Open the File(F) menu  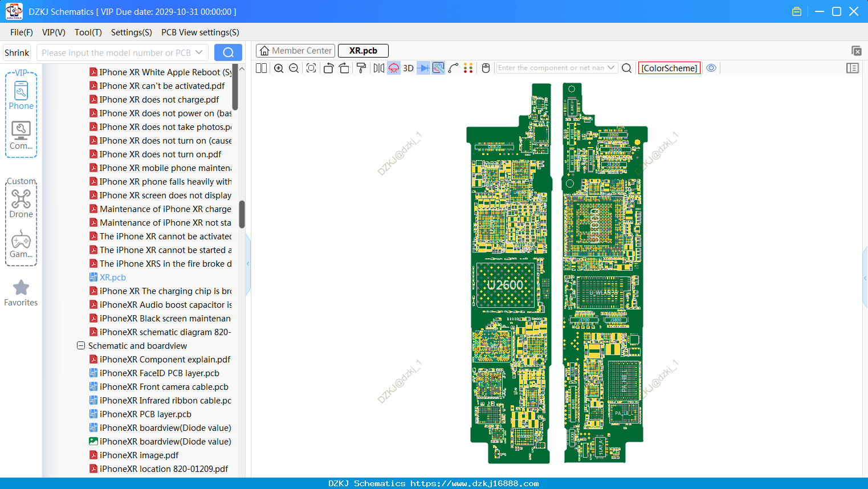tap(22, 32)
